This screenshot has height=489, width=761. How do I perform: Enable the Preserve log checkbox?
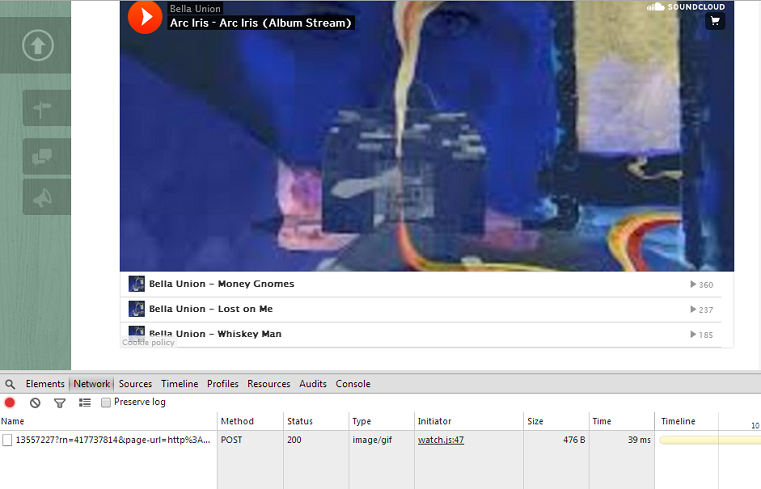coord(106,403)
